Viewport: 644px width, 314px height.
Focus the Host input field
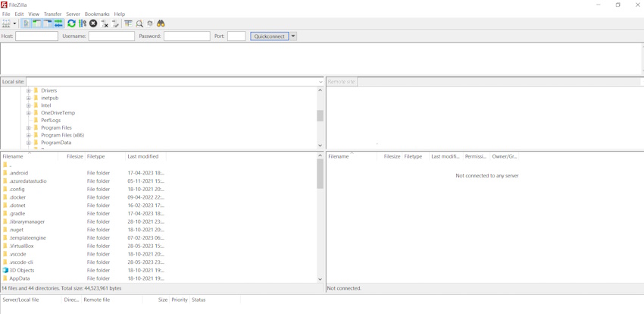[x=36, y=36]
